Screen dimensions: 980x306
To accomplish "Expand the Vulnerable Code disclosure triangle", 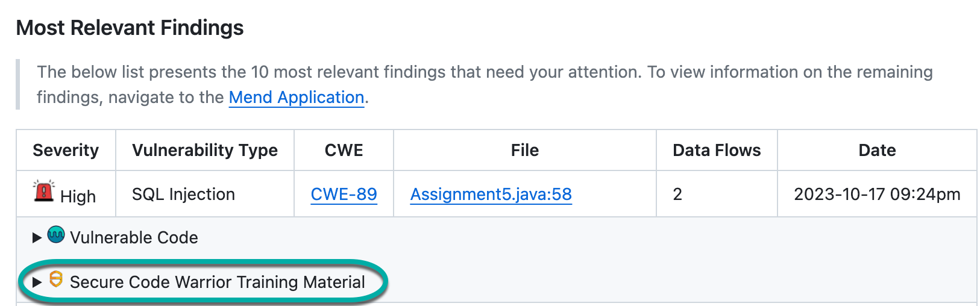I will coord(37,238).
